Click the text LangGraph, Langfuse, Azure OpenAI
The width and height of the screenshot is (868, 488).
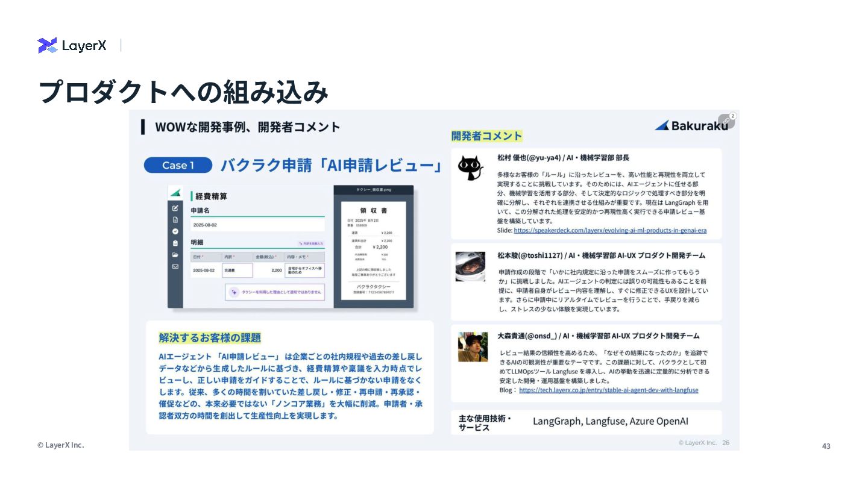(611, 421)
